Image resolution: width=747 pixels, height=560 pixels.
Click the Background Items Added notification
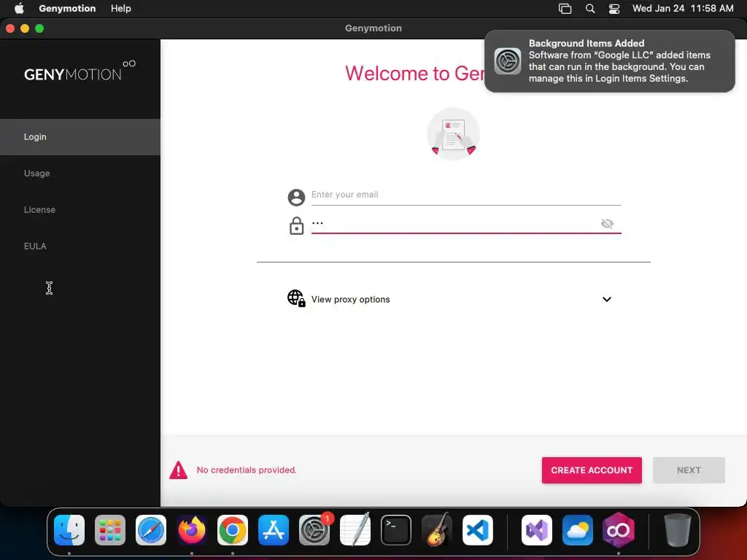point(609,61)
